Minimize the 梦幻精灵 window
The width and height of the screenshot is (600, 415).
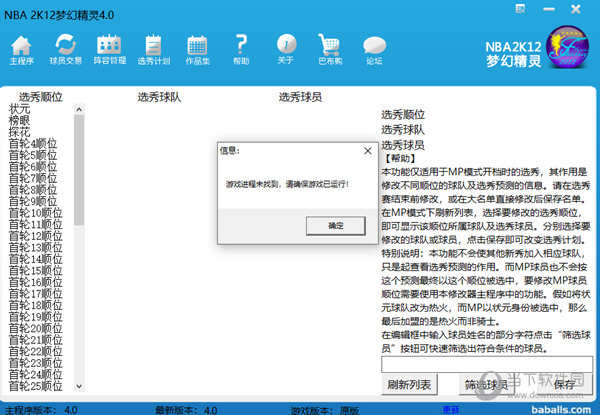(x=549, y=9)
